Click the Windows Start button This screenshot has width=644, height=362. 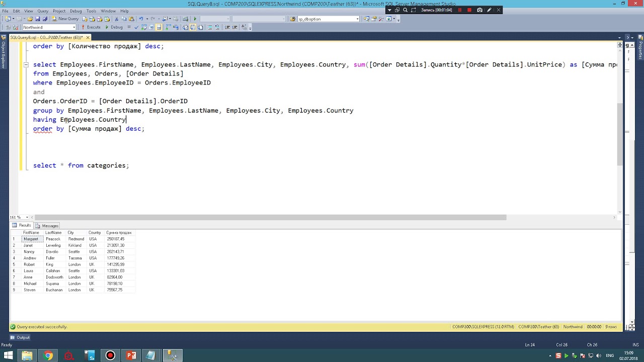[9, 355]
